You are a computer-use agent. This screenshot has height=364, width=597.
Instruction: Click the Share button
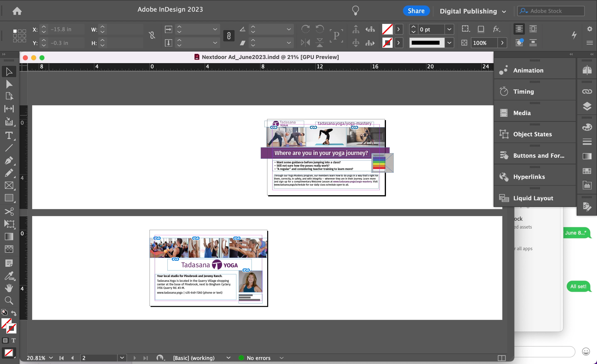click(x=416, y=11)
